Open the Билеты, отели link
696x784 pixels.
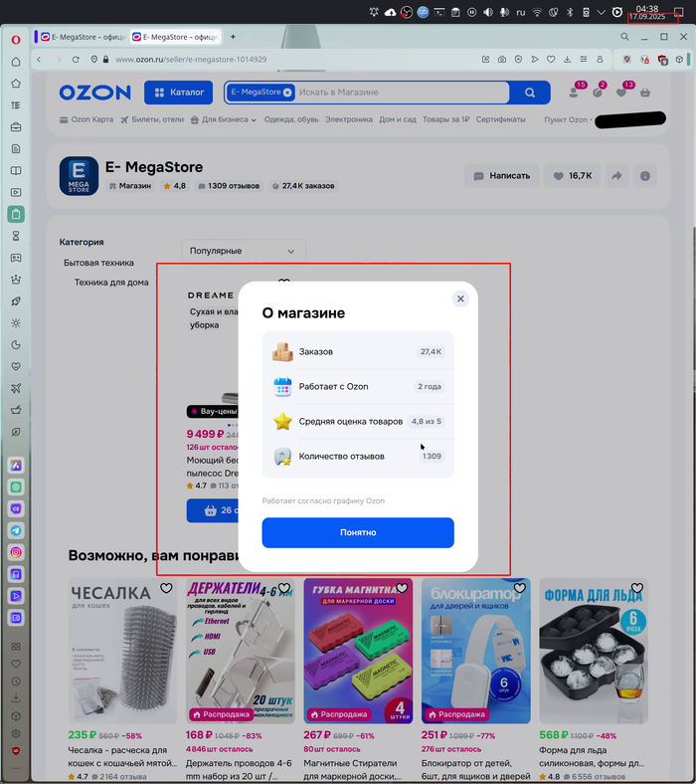152,119
